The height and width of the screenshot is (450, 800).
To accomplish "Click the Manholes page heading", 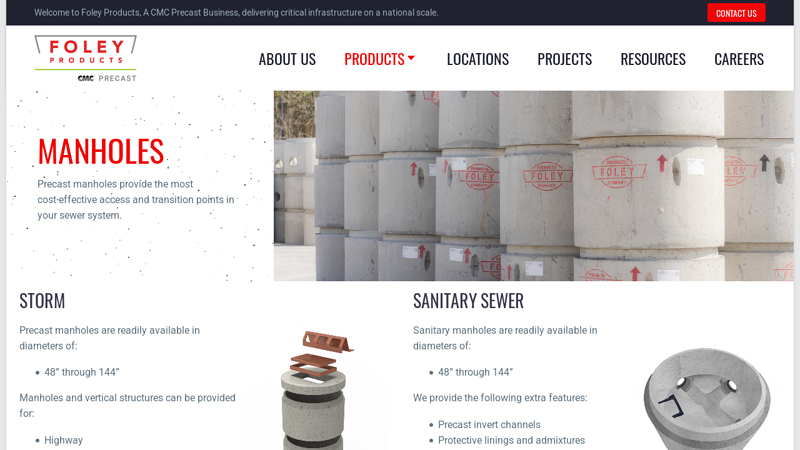I will pos(101,152).
